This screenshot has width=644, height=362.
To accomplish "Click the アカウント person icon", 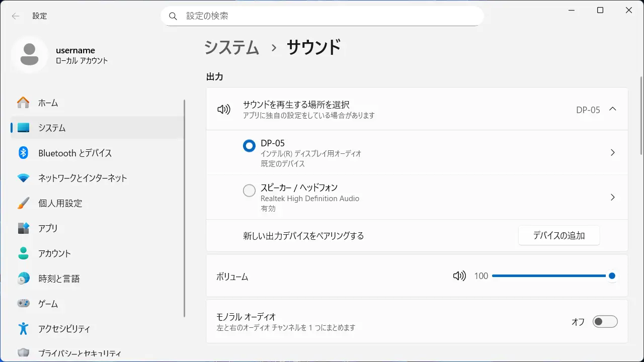I will pos(23,253).
